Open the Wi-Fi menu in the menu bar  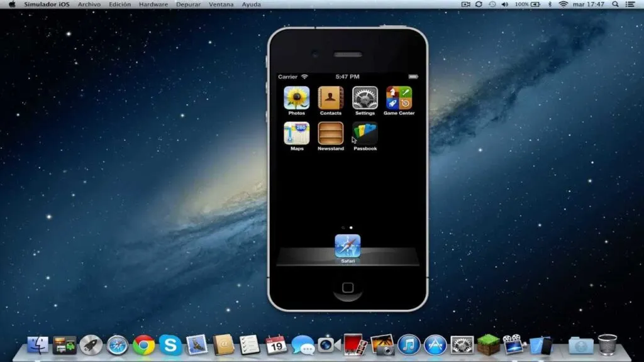(563, 4)
